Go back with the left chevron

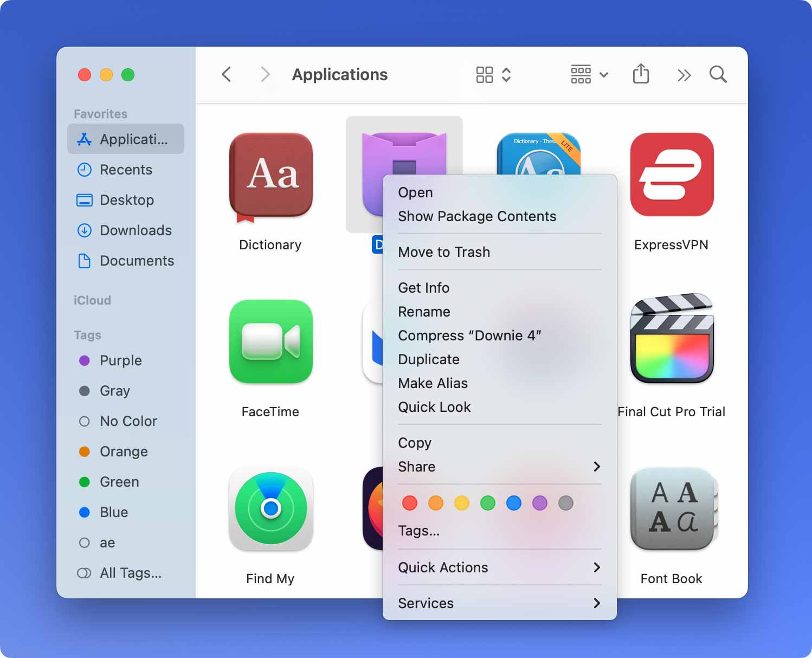tap(227, 74)
